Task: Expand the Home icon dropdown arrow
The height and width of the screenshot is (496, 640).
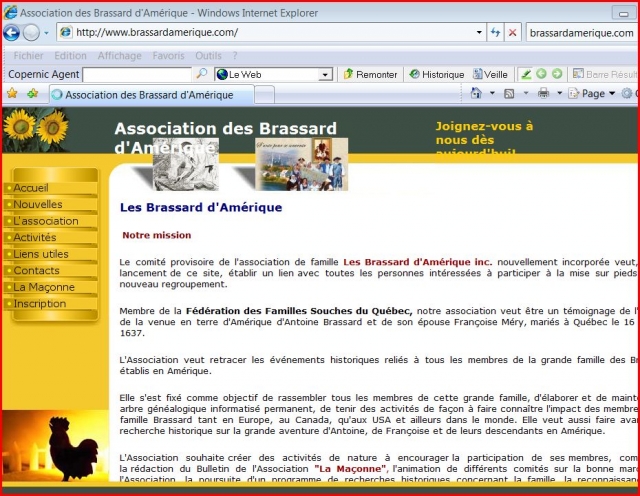Action: 492,93
